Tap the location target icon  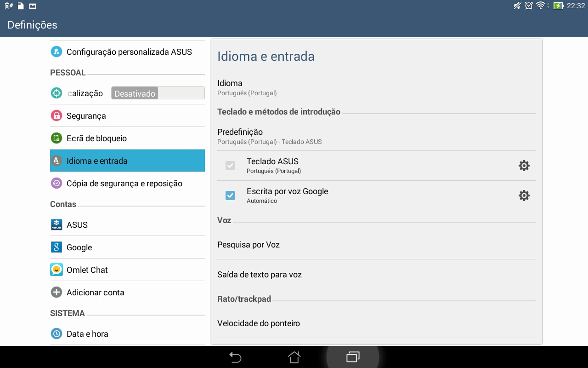point(56,93)
